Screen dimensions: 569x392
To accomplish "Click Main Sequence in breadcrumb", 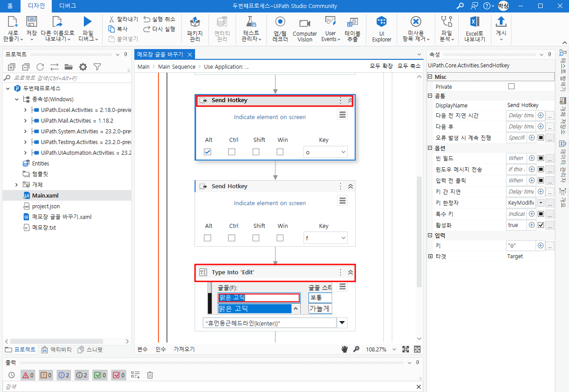I will point(177,66).
